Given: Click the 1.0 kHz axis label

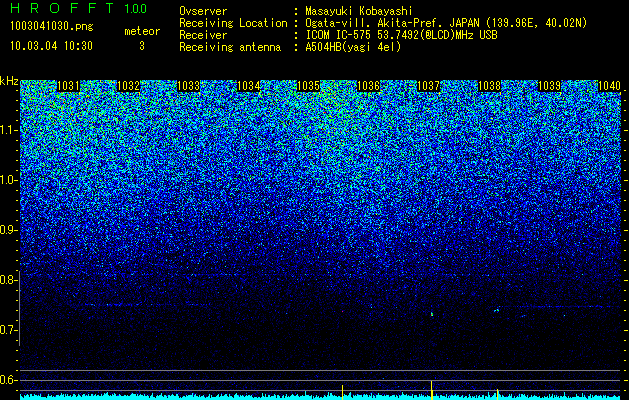Looking at the screenshot, I should tap(8, 180).
